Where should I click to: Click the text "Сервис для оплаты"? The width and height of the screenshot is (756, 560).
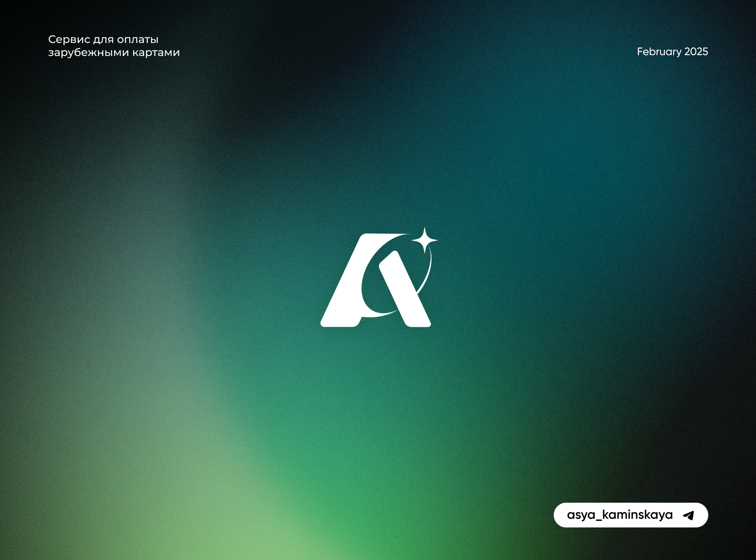(103, 40)
